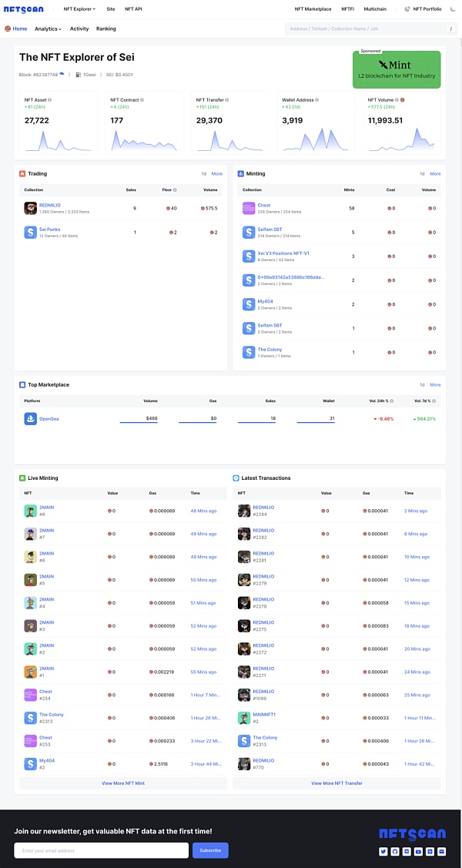Click the info icon beside NFT Asset
The height and width of the screenshot is (868, 462).
(x=50, y=100)
